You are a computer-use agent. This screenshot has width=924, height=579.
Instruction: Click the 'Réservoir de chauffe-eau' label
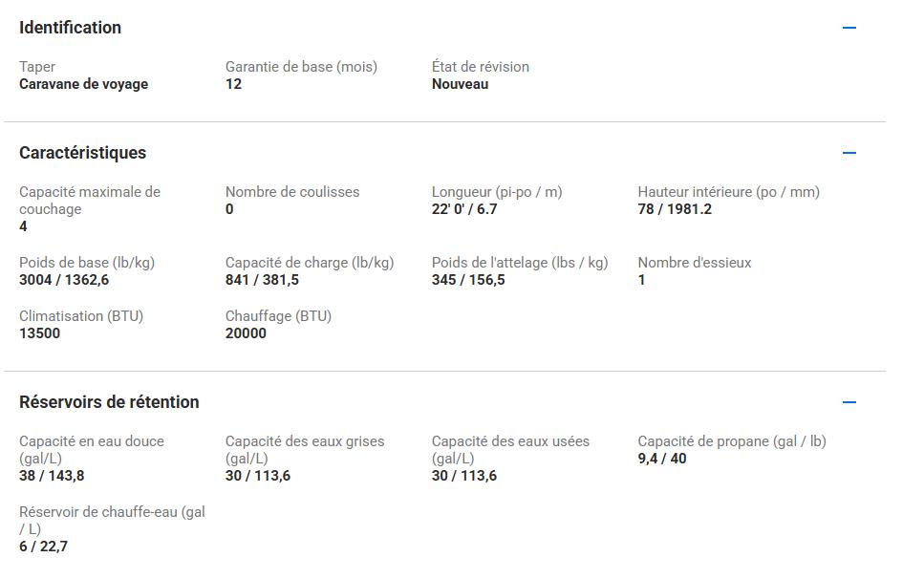click(112, 520)
